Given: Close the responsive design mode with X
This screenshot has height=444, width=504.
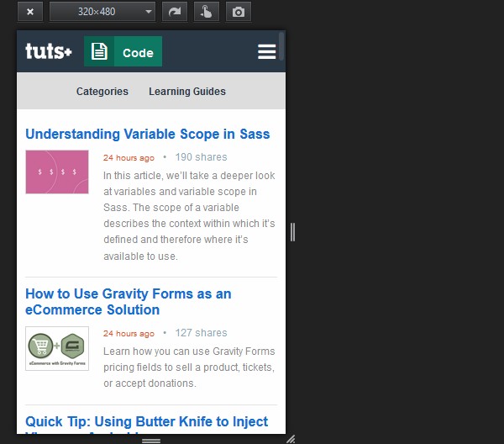Looking at the screenshot, I should pos(30,12).
